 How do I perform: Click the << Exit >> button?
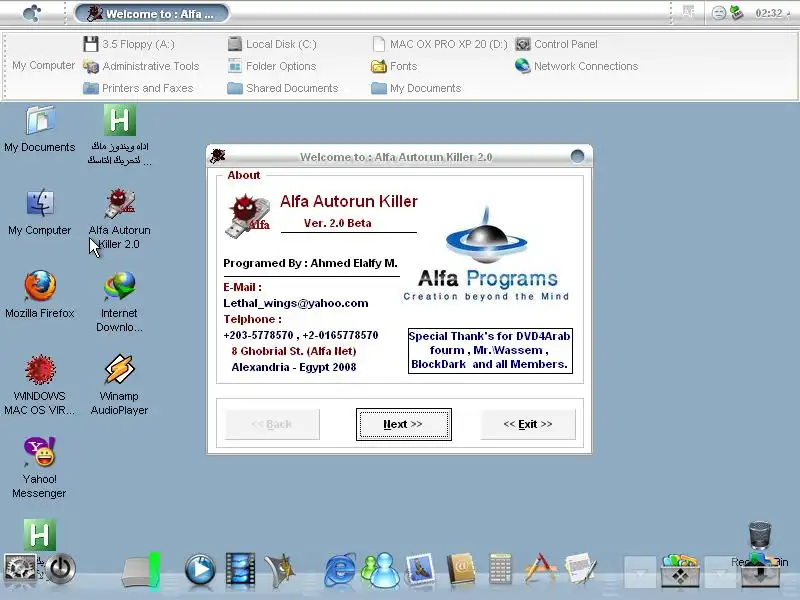click(x=528, y=424)
